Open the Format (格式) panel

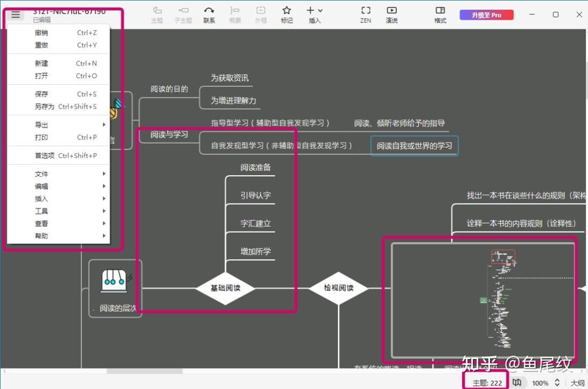[x=440, y=14]
